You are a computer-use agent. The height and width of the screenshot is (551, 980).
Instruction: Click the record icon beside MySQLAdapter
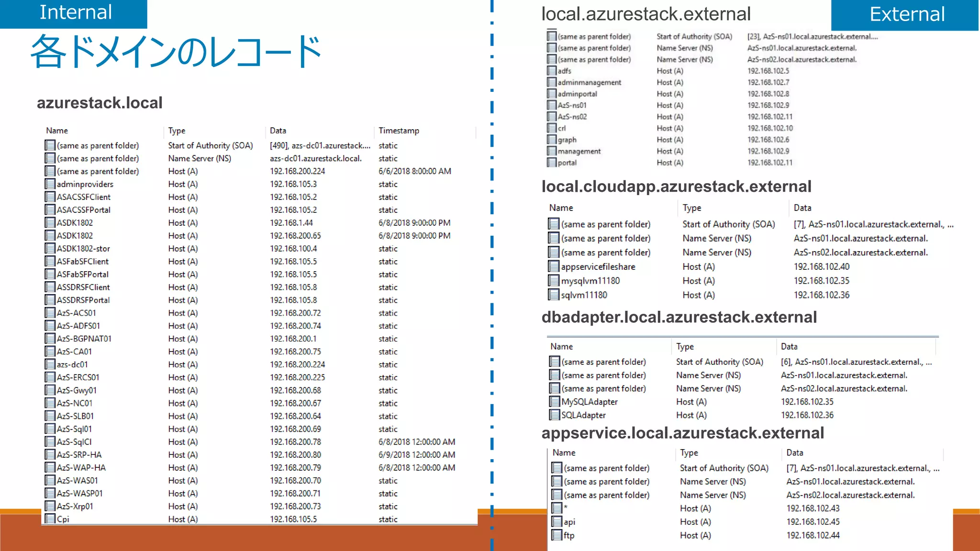pyautogui.click(x=555, y=402)
